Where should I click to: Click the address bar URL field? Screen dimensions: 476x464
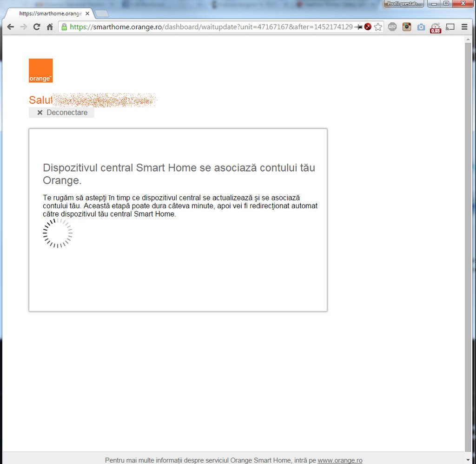click(209, 27)
